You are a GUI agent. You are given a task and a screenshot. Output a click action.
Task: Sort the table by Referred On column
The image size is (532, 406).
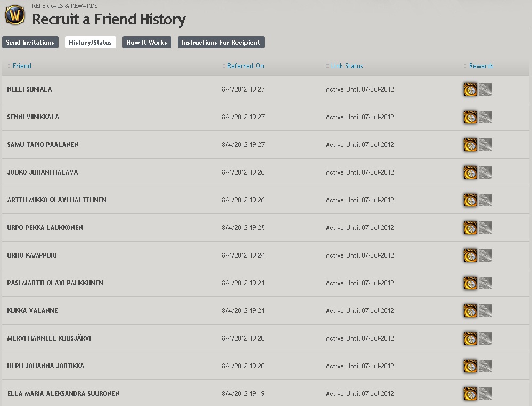[x=245, y=66]
